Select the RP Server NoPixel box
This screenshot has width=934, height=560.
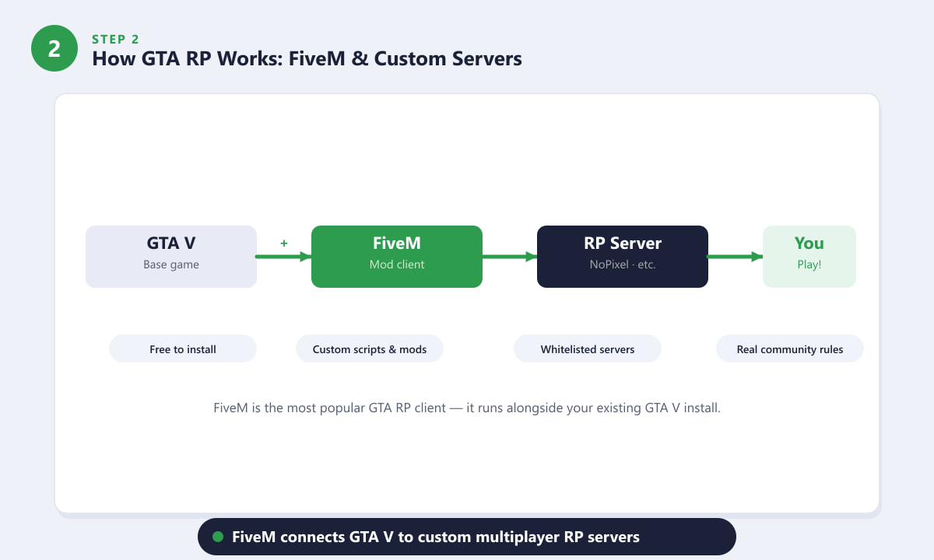click(x=623, y=257)
